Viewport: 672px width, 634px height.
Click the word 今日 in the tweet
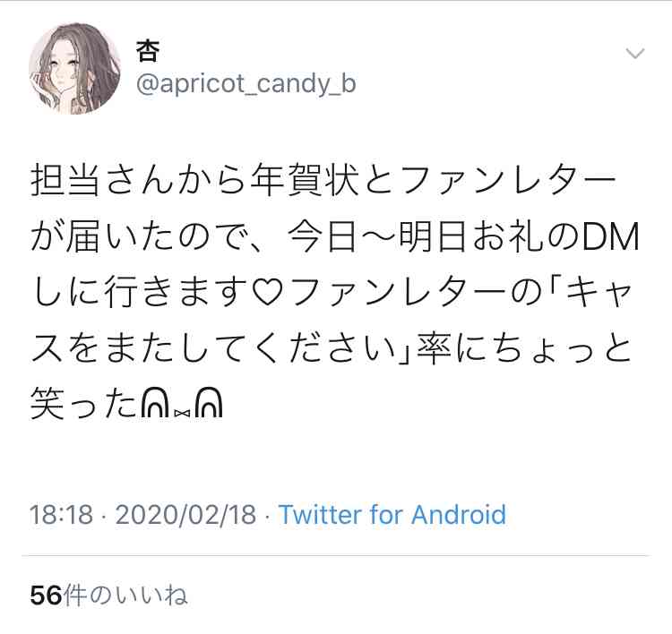tap(322, 236)
